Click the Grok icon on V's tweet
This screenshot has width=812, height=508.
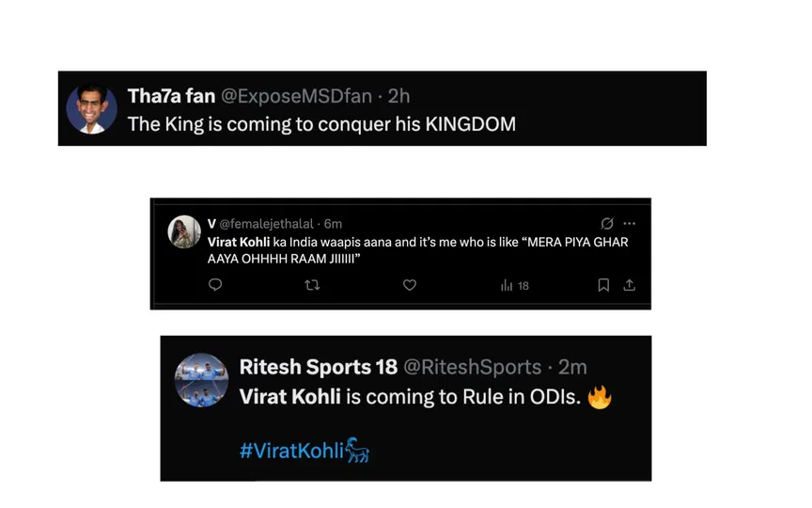click(607, 224)
